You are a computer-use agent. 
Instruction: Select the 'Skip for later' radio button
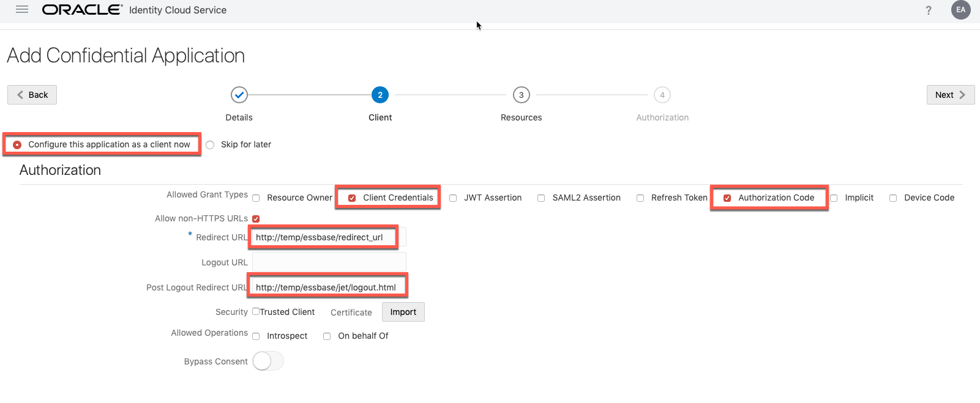210,145
